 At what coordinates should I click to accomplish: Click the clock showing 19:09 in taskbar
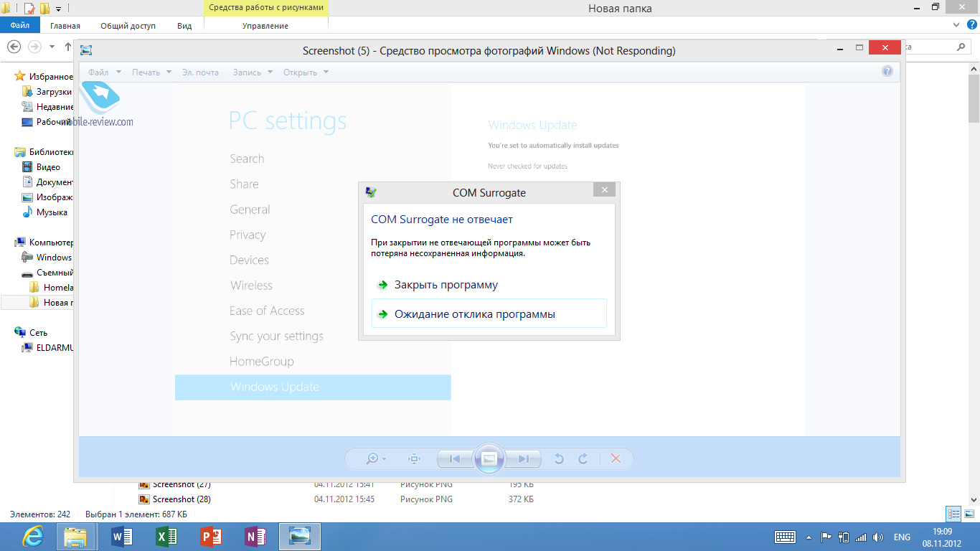942,537
